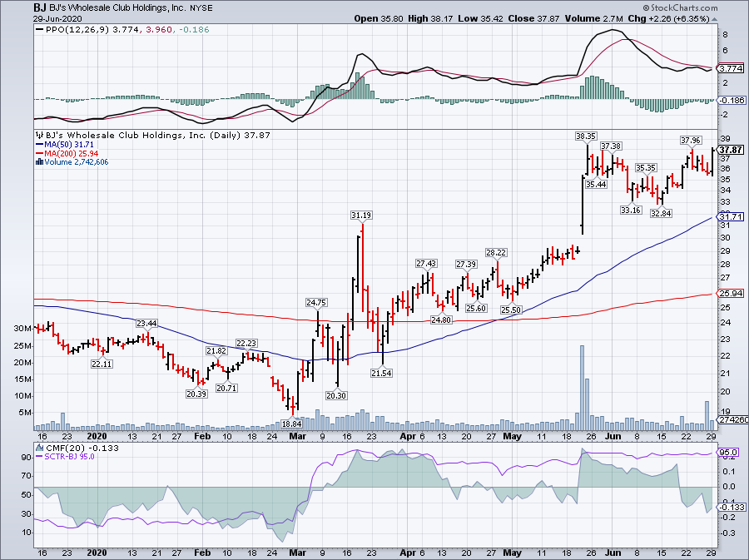Click the 95.0 SCTR axis tag
This screenshot has height=560, width=749.
(729, 452)
